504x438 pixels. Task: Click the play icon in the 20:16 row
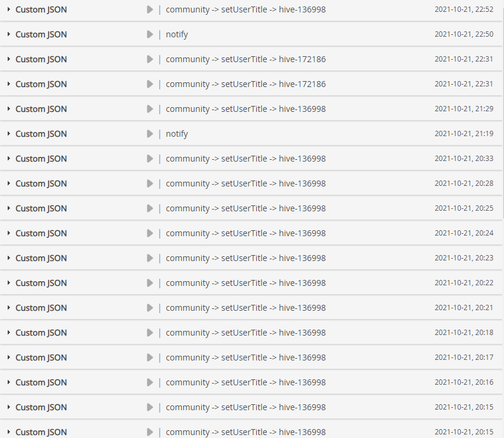click(x=150, y=382)
